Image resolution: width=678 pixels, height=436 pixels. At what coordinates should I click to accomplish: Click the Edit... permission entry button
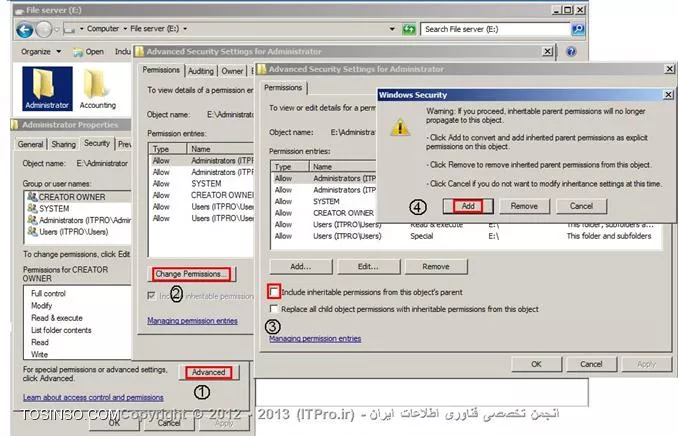click(x=368, y=267)
